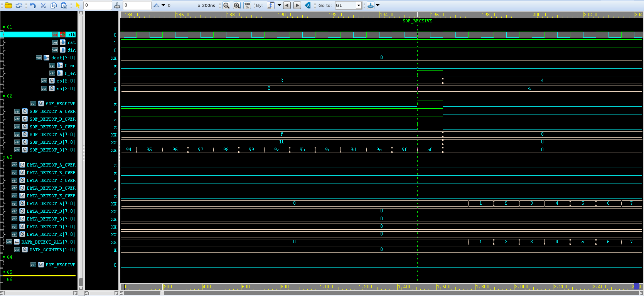Click the delta triangle icon
The width and height of the screenshot is (644, 296).
coord(156,5)
